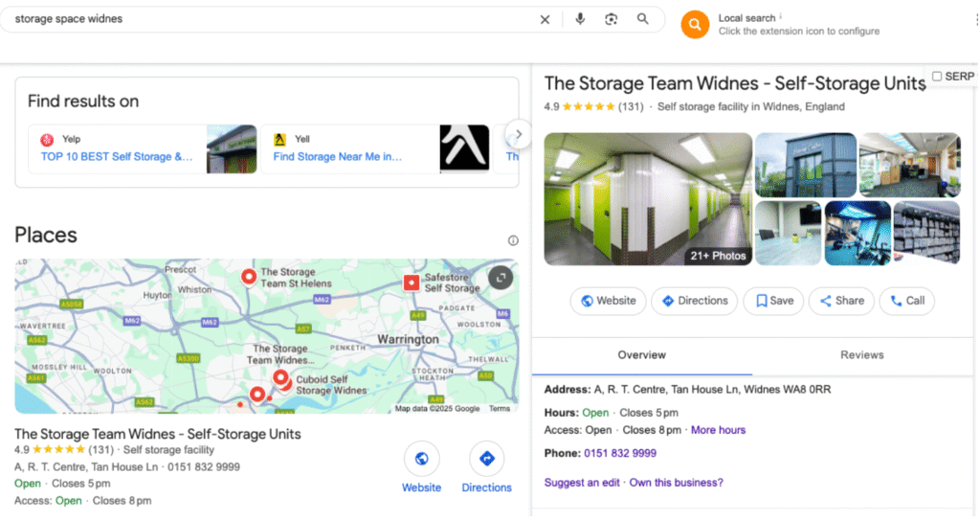The image size is (980, 521).
Task: Open the (131) reviews count in the business panel
Action: pos(631,107)
